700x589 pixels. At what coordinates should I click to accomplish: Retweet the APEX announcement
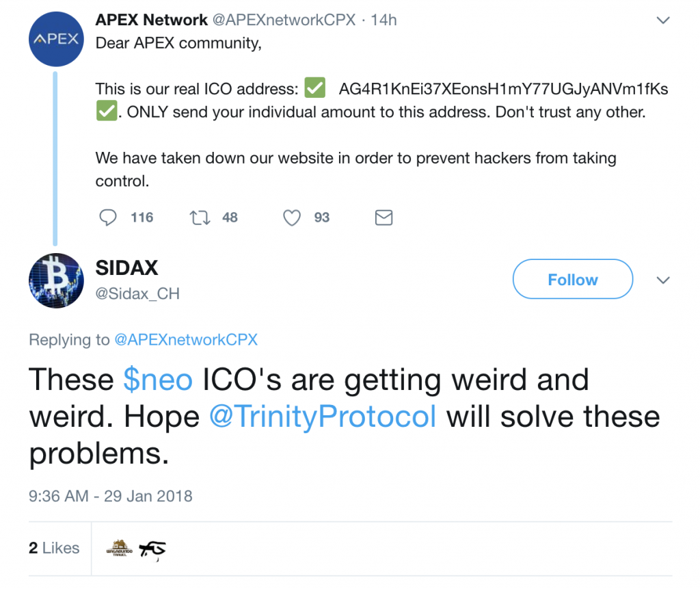pyautogui.click(x=199, y=218)
